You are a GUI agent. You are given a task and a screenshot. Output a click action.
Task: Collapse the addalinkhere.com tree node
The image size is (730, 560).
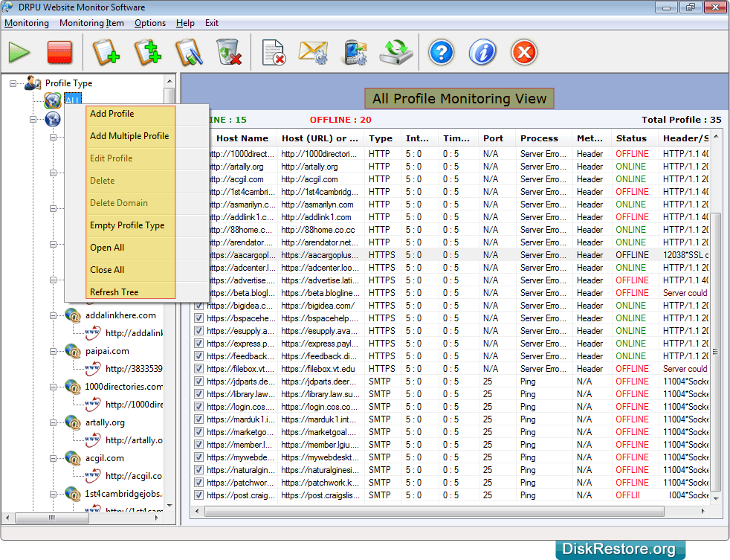[53, 315]
